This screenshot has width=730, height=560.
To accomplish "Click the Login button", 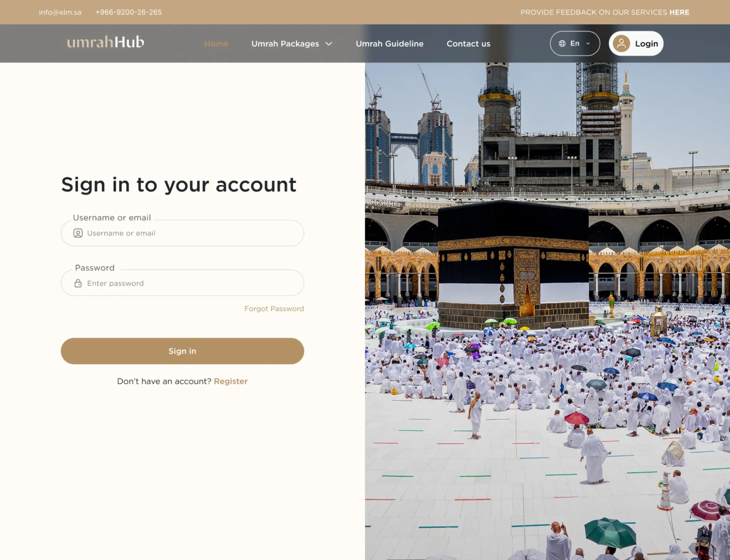I will click(636, 43).
